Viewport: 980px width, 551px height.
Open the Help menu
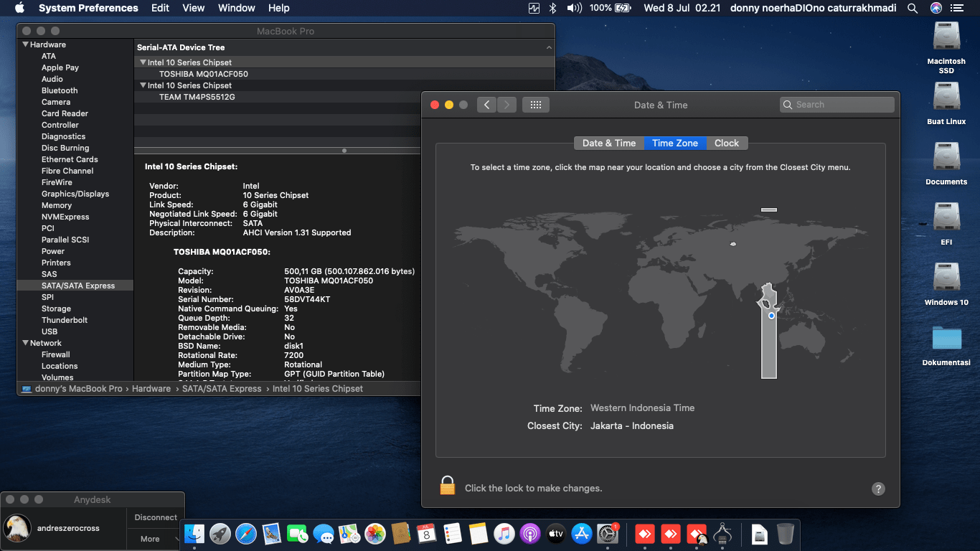tap(278, 8)
